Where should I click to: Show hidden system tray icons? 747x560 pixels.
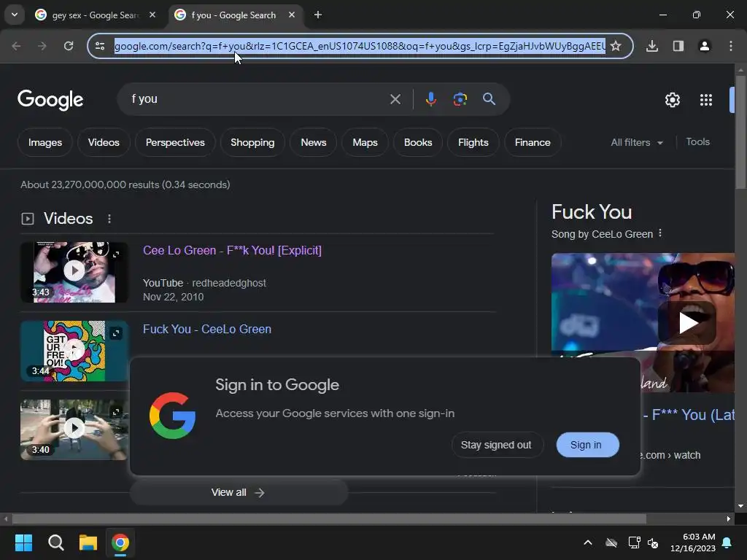[588, 542]
